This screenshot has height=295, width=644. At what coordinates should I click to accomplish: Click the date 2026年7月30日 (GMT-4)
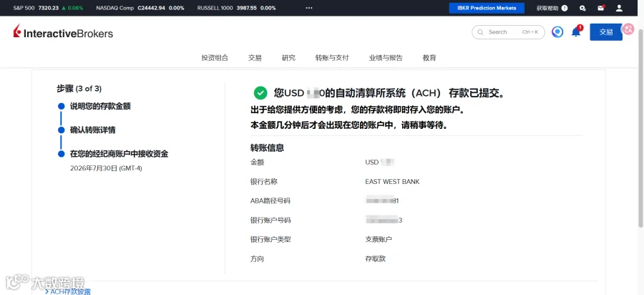(106, 168)
